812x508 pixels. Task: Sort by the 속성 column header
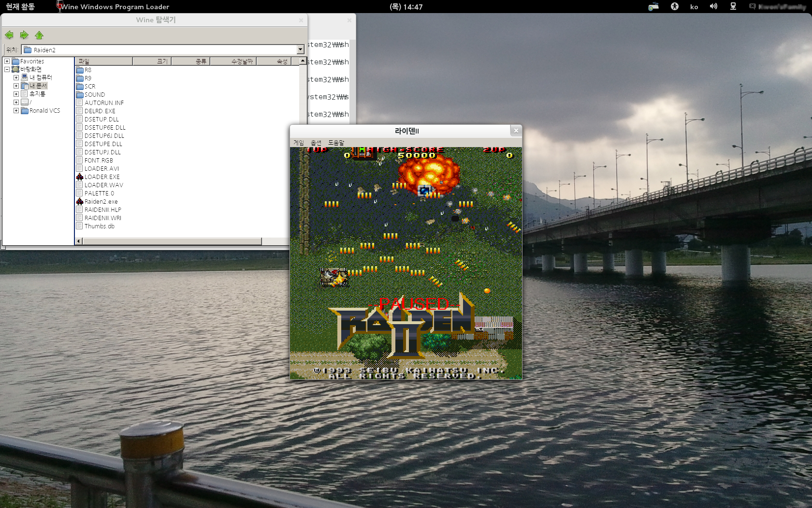point(274,61)
